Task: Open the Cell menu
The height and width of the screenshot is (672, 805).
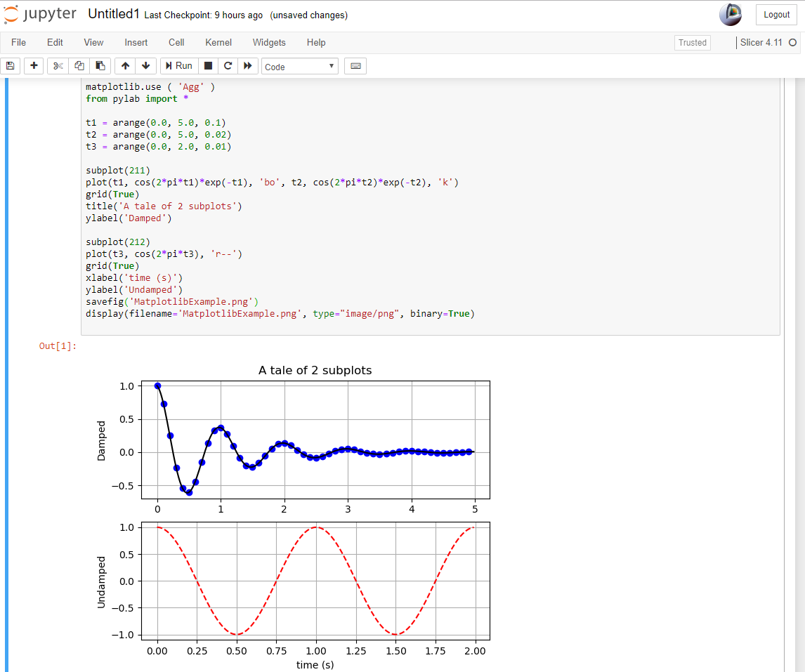Action: (x=176, y=43)
